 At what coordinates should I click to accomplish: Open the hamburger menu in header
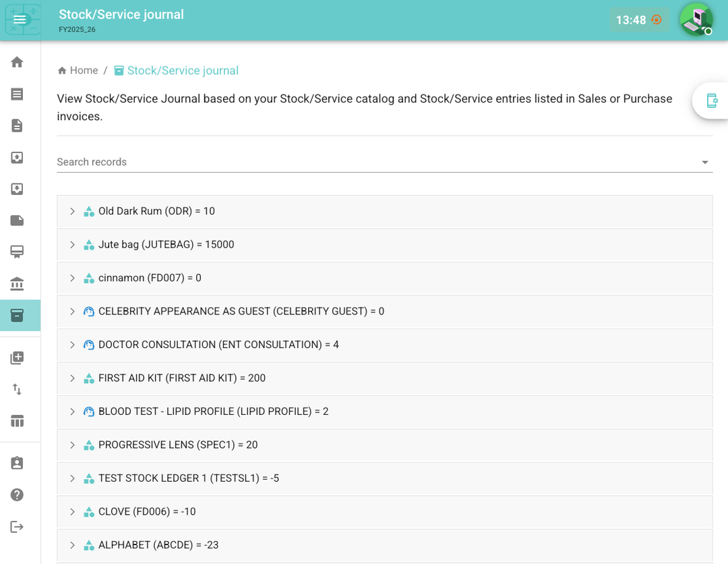[x=20, y=20]
